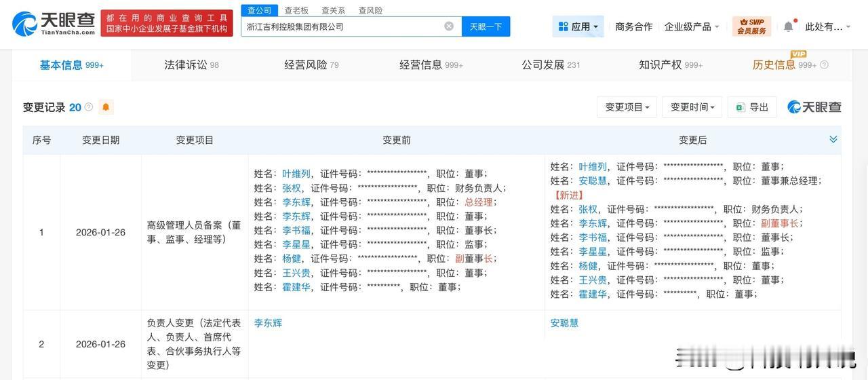Click the 商务合作 link

click(634, 26)
